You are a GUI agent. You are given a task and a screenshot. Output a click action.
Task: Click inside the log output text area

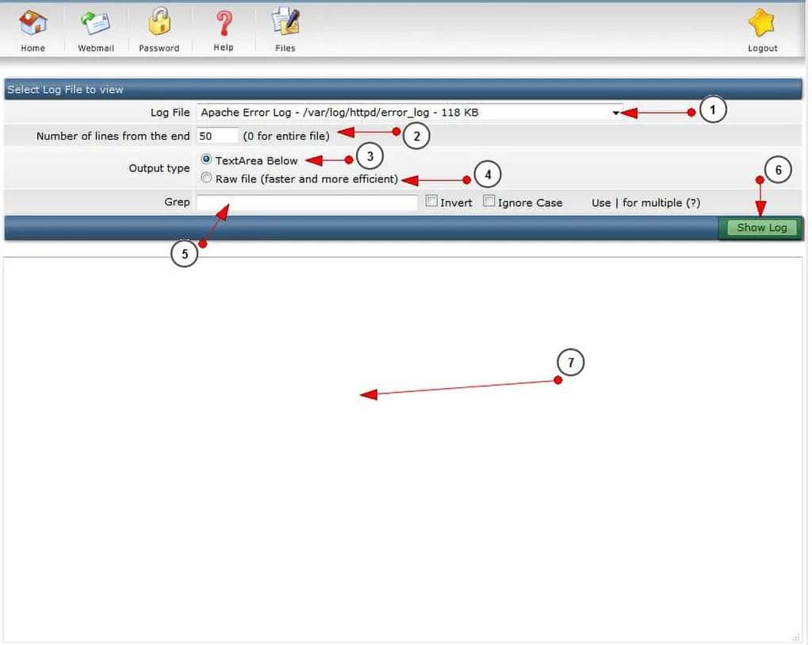(402, 450)
